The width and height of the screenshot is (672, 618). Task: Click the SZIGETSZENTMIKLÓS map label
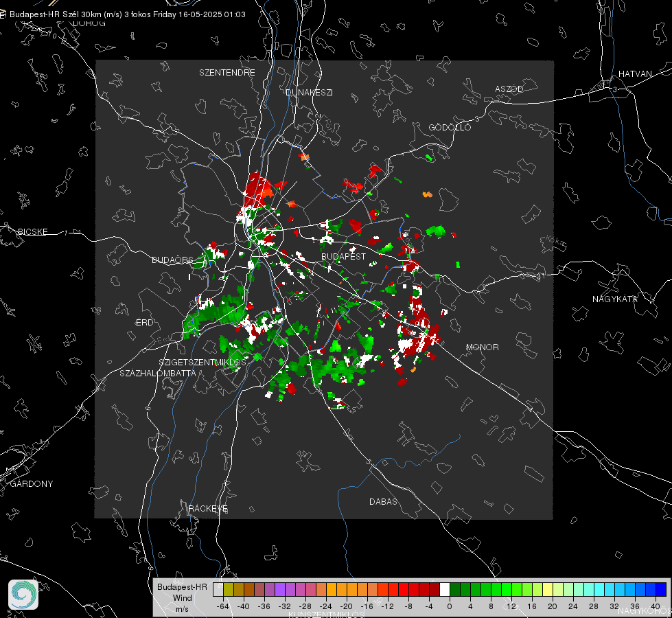pos(202,362)
